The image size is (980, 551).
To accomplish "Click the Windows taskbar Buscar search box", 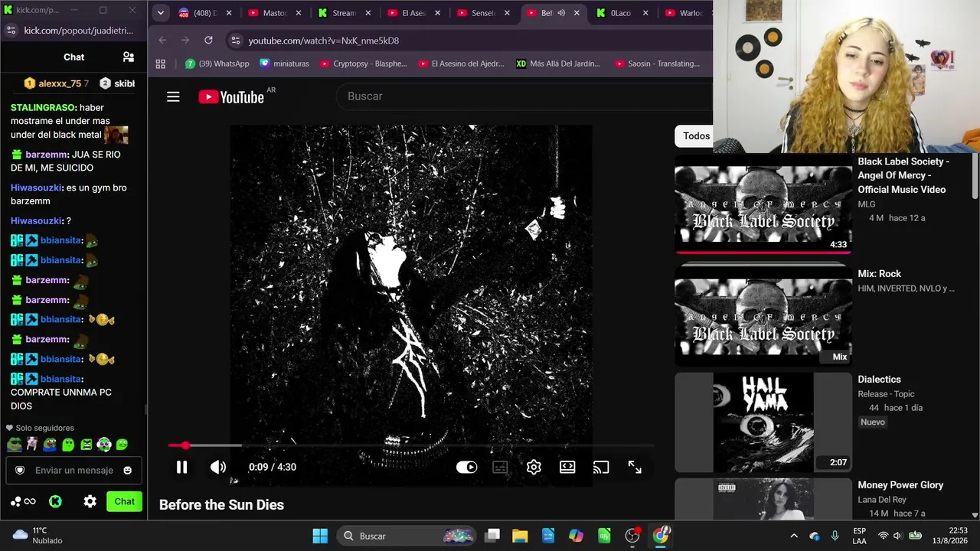I will click(x=407, y=536).
